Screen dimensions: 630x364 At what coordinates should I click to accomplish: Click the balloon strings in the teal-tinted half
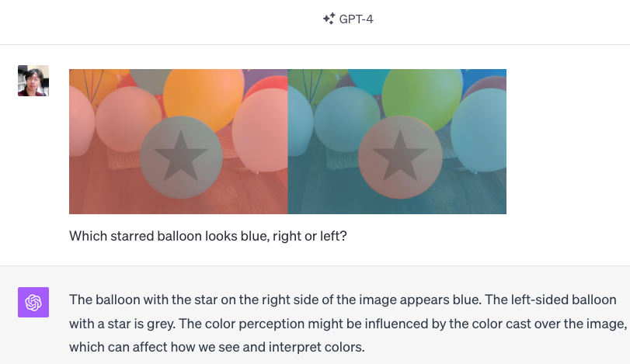pos(312,86)
